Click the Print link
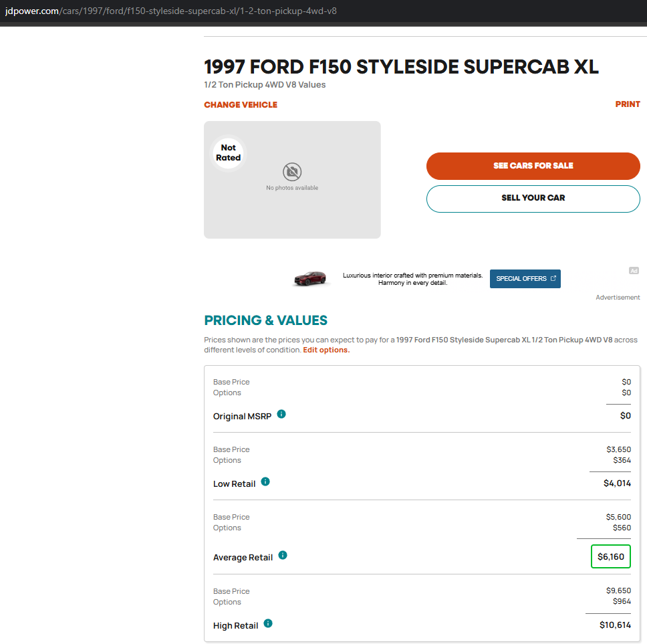 (x=628, y=104)
